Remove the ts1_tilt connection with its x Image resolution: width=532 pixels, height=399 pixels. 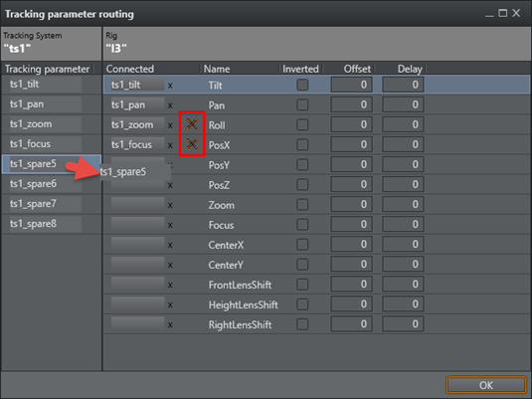(170, 86)
